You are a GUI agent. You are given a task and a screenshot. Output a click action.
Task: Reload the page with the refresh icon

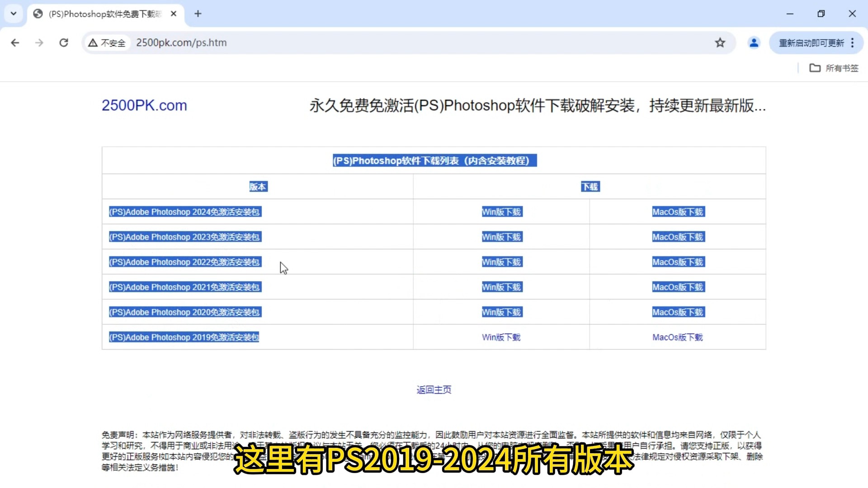(64, 42)
